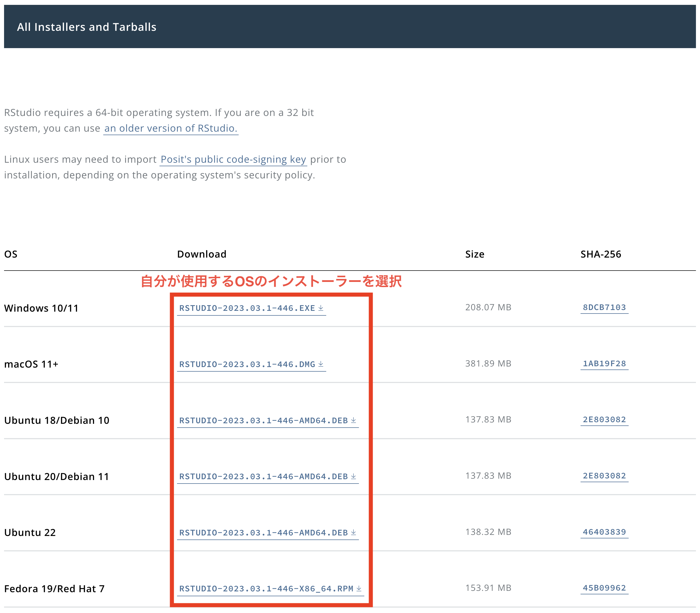Click the Size column header

point(475,254)
